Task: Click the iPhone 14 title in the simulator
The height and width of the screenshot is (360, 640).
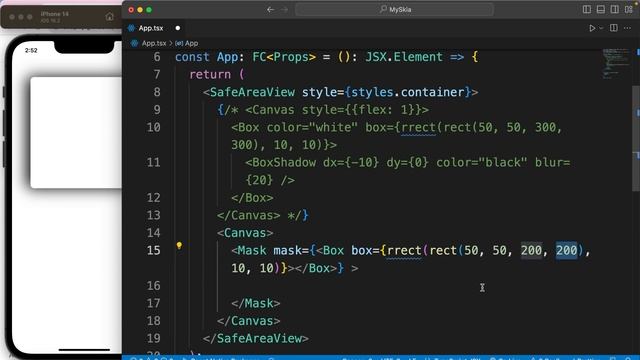Action: pyautogui.click(x=54, y=14)
